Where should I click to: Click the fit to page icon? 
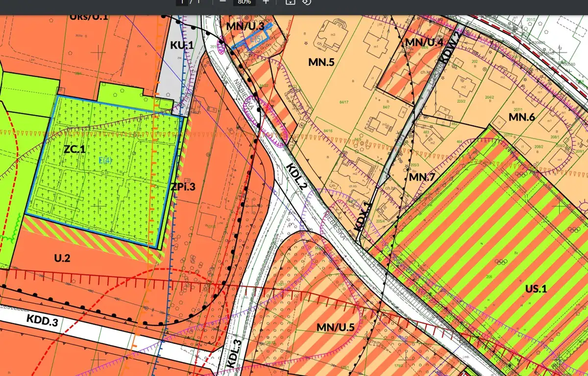click(x=290, y=2)
